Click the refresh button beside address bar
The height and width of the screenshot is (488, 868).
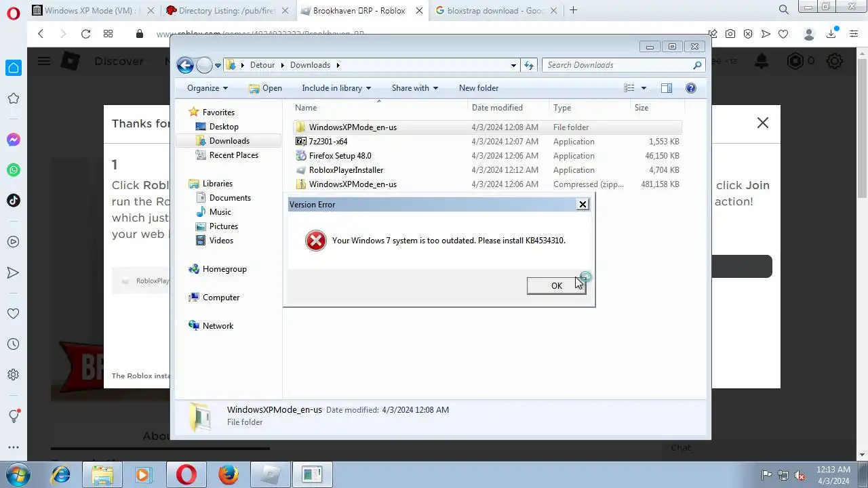(x=529, y=65)
